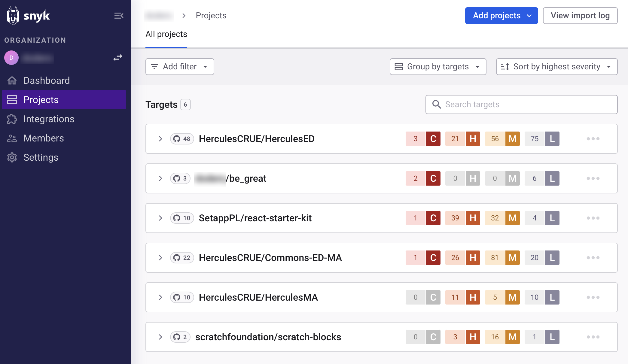Open more options for SetappPL/react-starter-kit

(x=593, y=218)
